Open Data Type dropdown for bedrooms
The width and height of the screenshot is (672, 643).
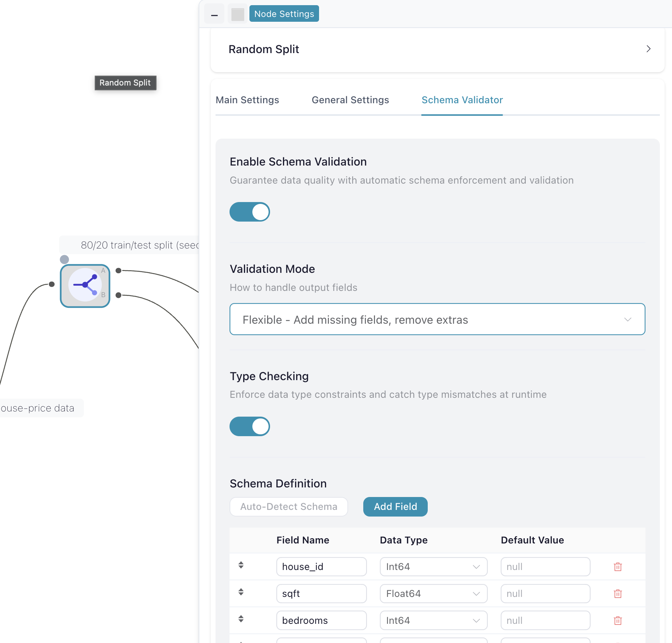coord(434,621)
